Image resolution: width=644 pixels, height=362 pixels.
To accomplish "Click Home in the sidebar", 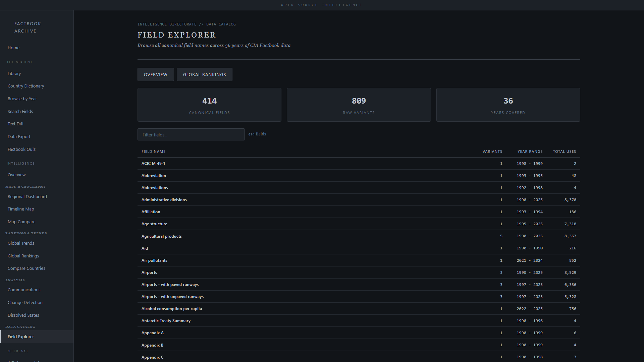I will pos(13,48).
